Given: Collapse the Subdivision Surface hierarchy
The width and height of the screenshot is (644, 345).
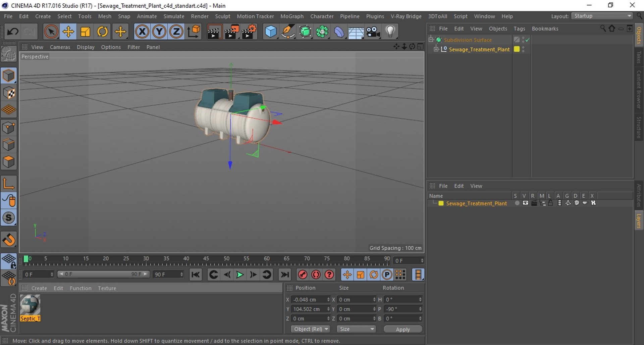Looking at the screenshot, I should [431, 40].
